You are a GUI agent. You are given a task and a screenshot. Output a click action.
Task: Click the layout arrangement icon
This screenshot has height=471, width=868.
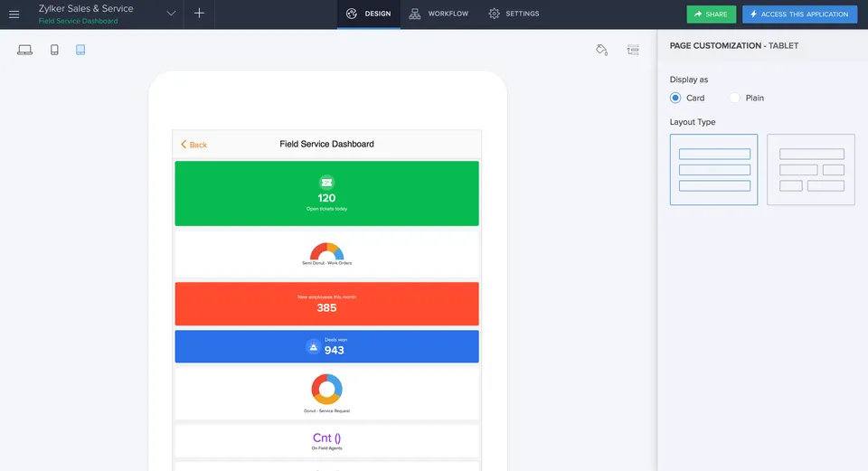tap(633, 50)
